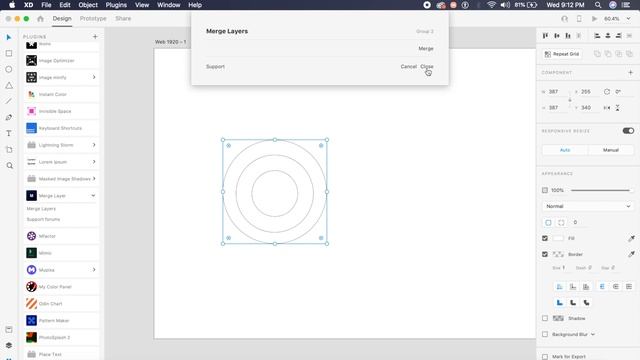Screen dimensions: 640x360
Task: Open the Keyboard Shortcuts plugin
Action: pos(62,128)
